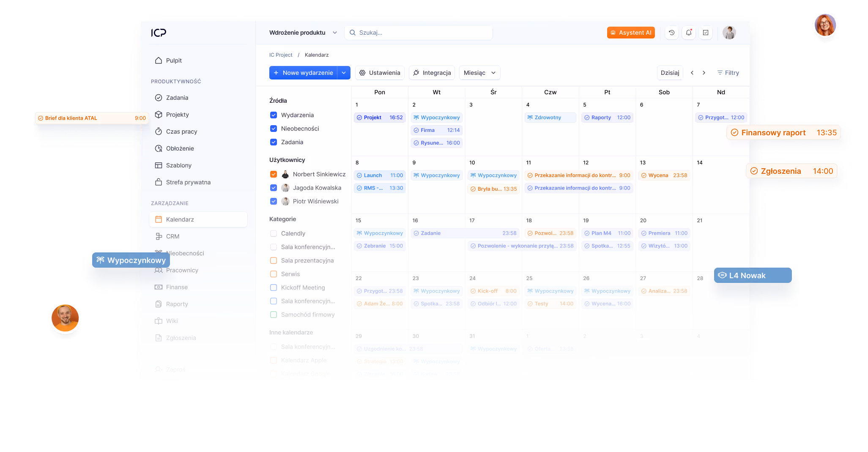Open Premiera 11:00 event on day 20

point(664,233)
